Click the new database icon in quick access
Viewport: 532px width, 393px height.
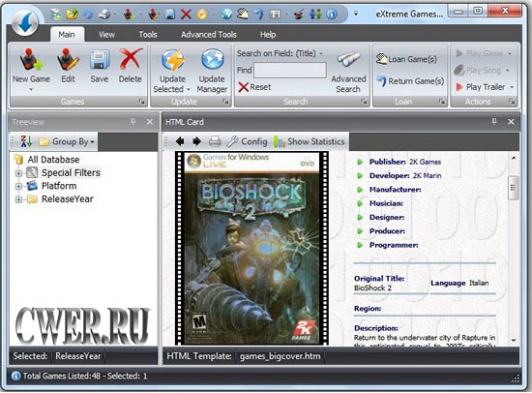tap(56, 15)
